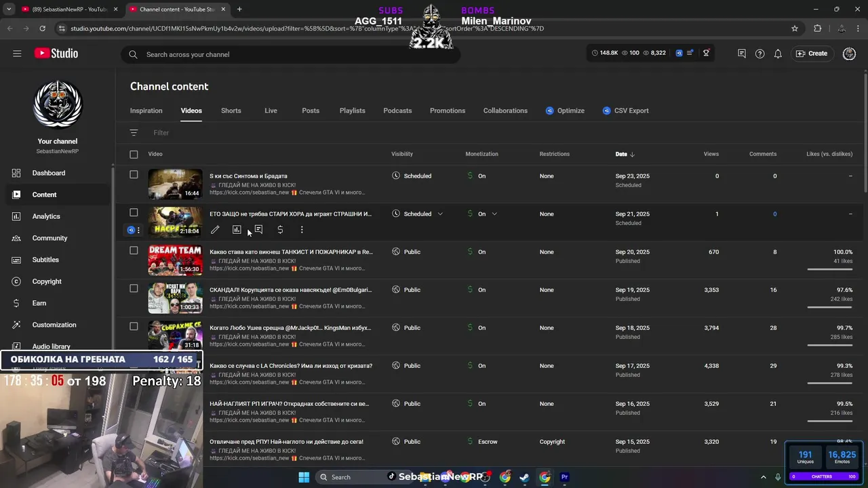Open monetization dollar icon for ЕТО ЗАЩО video
Viewport: 868px width, 488px height.
coord(280,230)
